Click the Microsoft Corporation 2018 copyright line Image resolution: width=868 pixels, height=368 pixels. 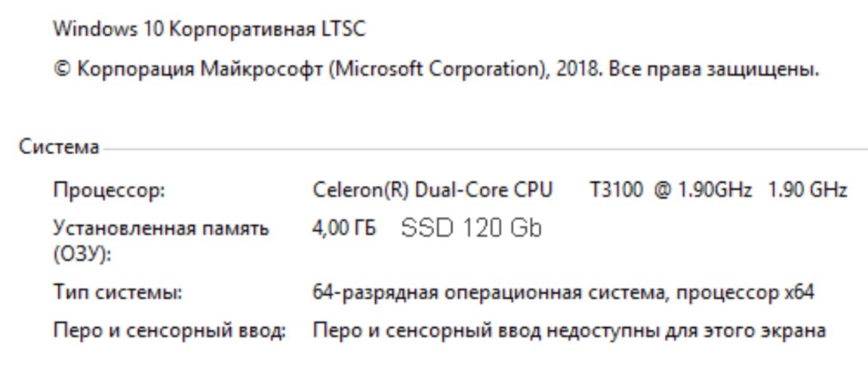coord(436,70)
